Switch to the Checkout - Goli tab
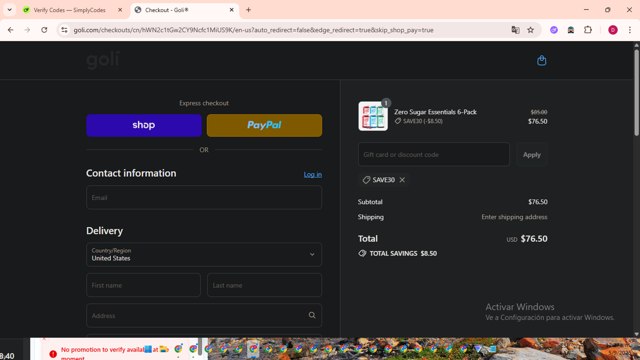640x360 pixels. point(184,10)
